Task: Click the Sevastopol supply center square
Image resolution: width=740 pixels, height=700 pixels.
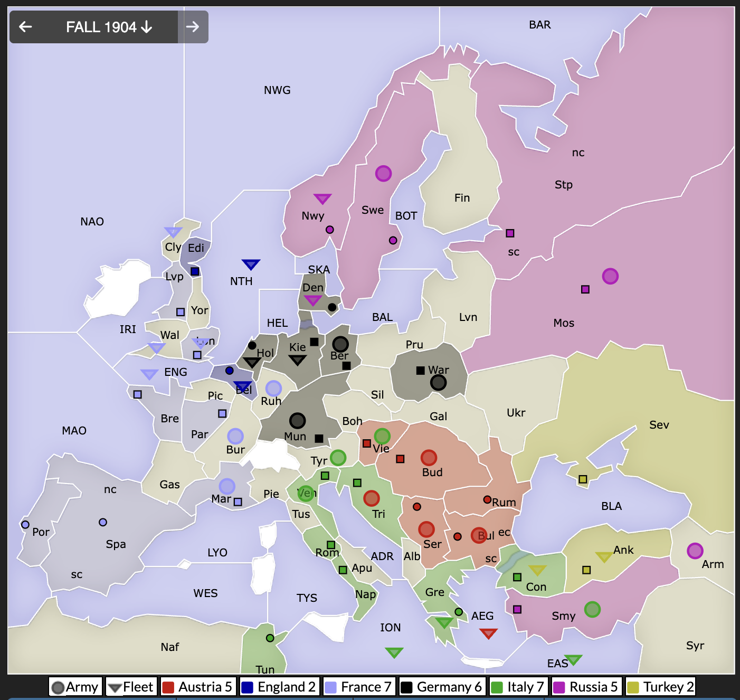Action: pos(583,479)
